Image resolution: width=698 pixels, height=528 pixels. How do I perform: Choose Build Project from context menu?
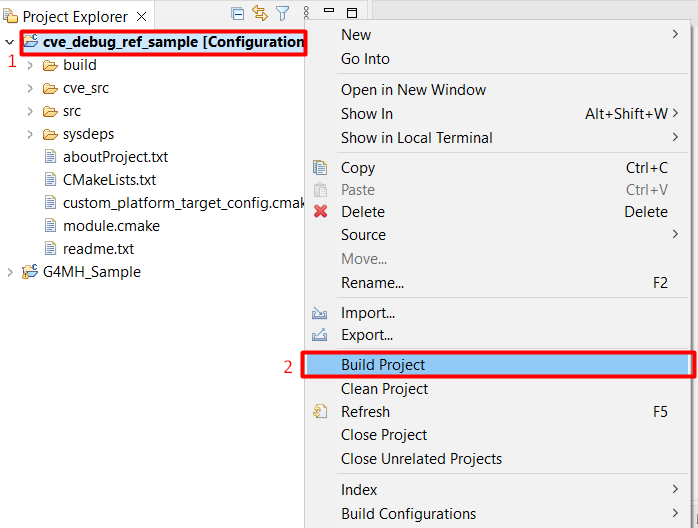[x=383, y=365]
